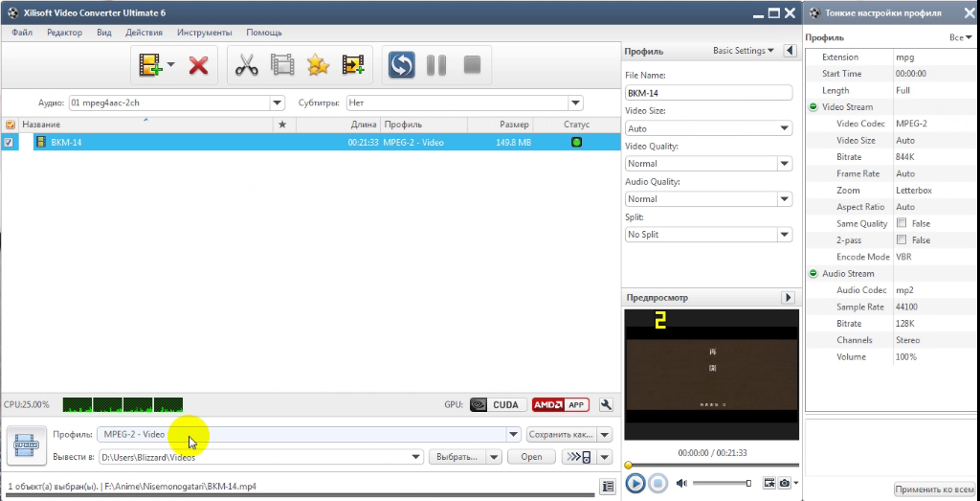Enable the 2-pass checkbox

[902, 240]
